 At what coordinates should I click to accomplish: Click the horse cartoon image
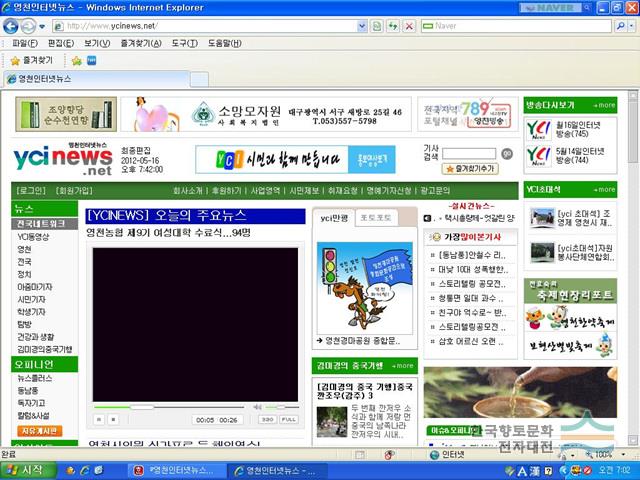point(365,288)
